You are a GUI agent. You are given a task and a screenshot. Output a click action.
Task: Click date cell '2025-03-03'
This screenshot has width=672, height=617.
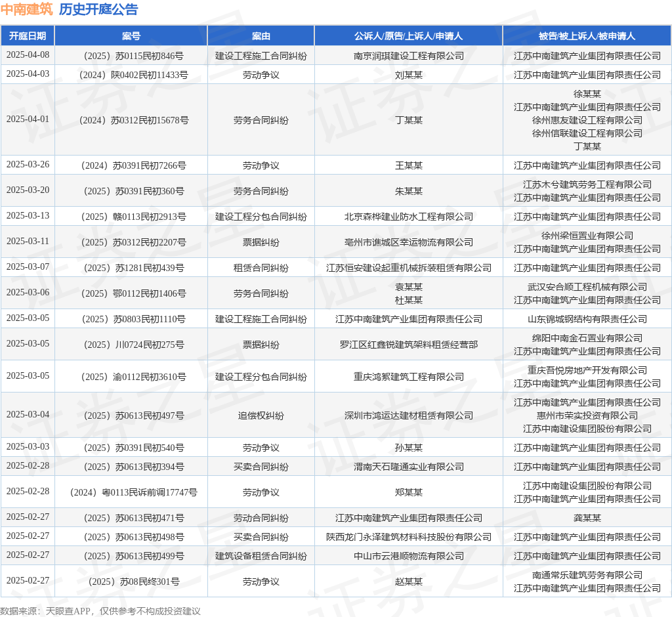28,446
